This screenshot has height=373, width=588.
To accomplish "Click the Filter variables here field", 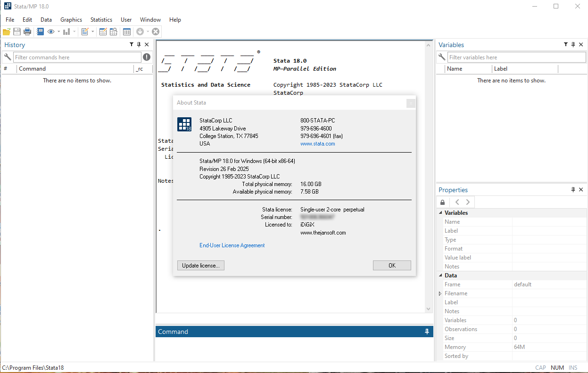I will tap(517, 57).
